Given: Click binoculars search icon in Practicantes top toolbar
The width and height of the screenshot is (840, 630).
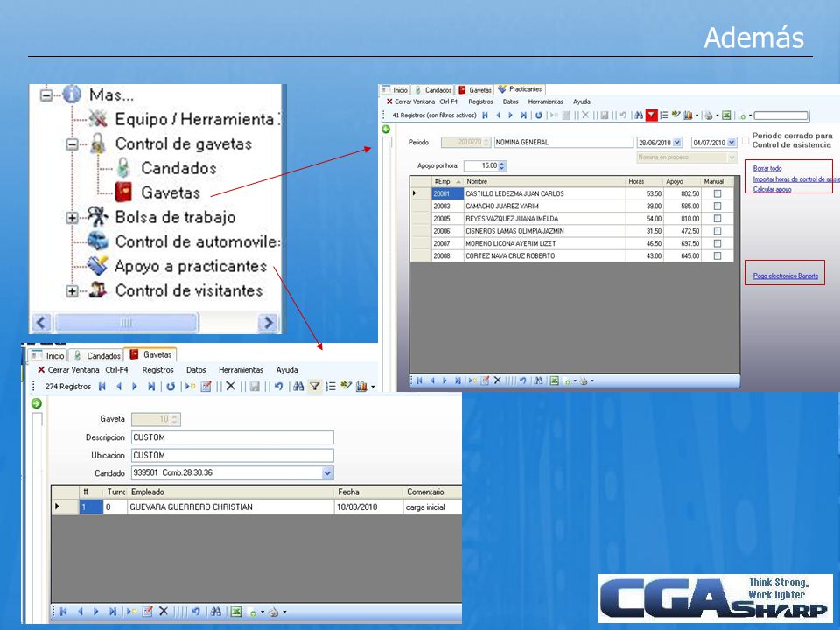Looking at the screenshot, I should [x=638, y=115].
